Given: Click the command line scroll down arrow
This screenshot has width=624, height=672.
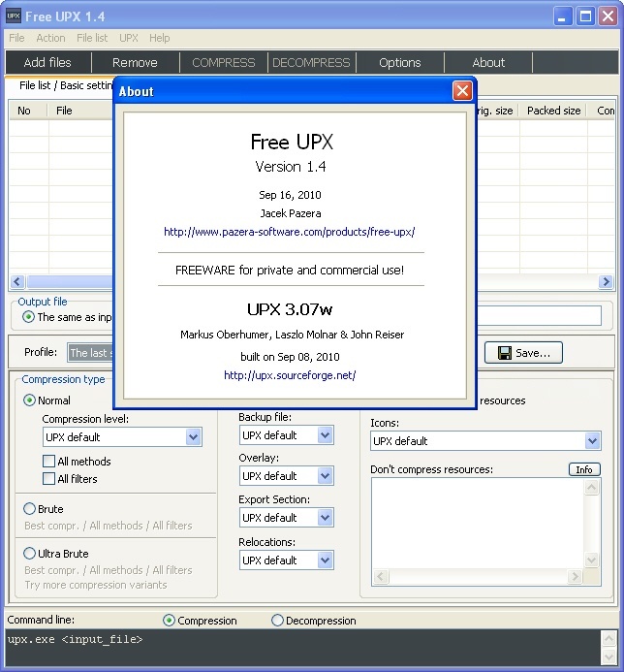Looking at the screenshot, I should coord(608,656).
